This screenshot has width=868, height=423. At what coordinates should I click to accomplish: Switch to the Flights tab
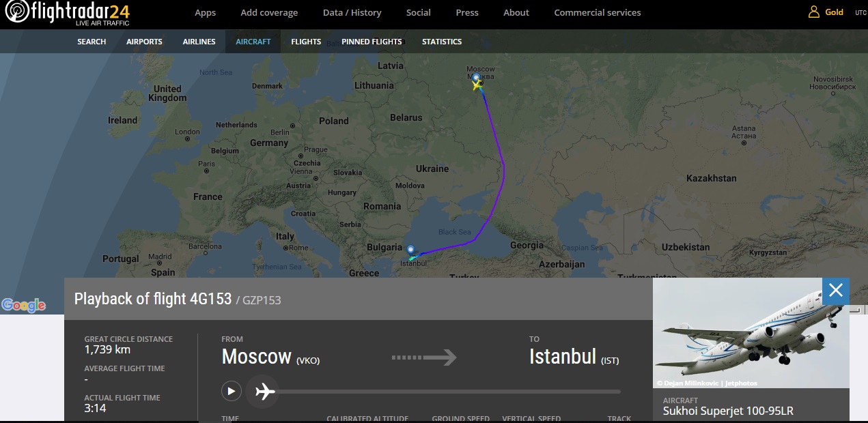(306, 42)
